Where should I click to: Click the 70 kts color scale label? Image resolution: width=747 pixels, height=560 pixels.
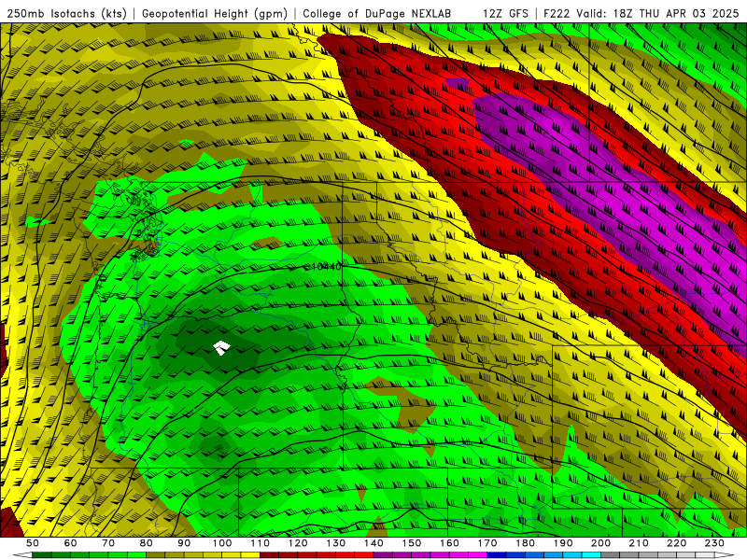point(108,543)
